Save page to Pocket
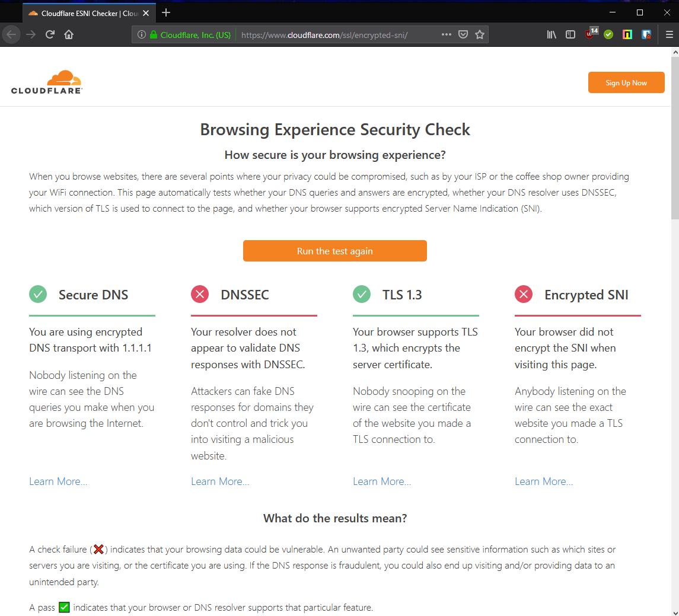This screenshot has width=679, height=616. 463,34
